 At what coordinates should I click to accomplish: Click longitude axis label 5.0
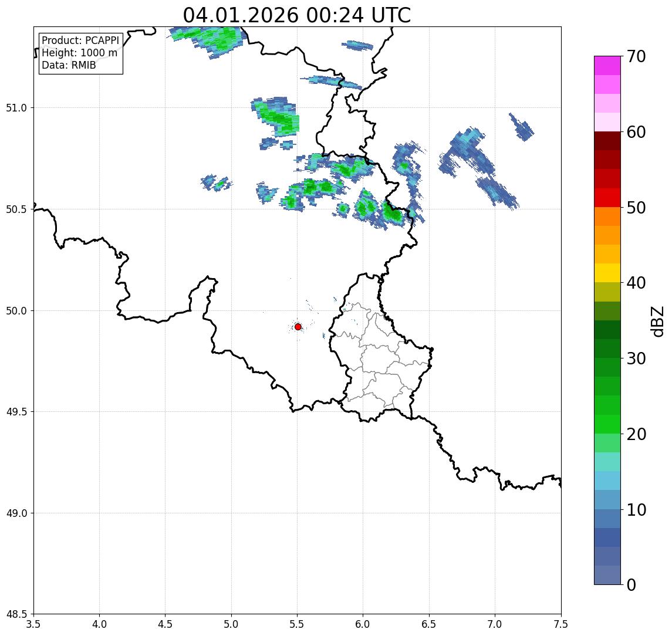click(x=231, y=624)
